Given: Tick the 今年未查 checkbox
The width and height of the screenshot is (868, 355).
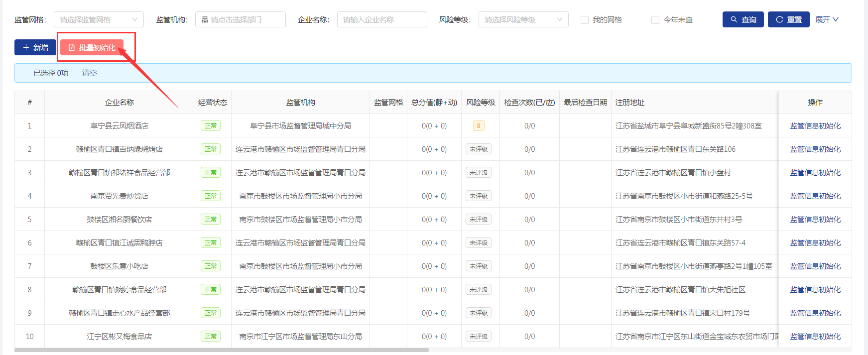Looking at the screenshot, I should tap(655, 20).
